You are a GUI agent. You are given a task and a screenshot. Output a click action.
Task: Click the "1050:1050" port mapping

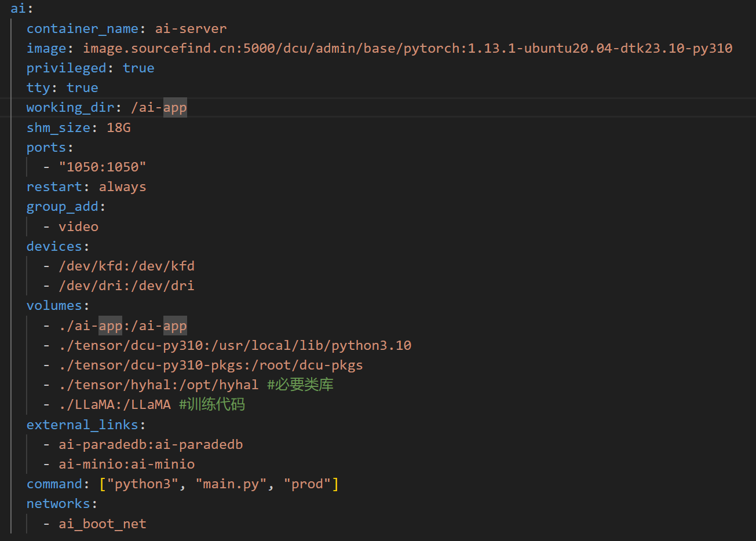coord(103,167)
